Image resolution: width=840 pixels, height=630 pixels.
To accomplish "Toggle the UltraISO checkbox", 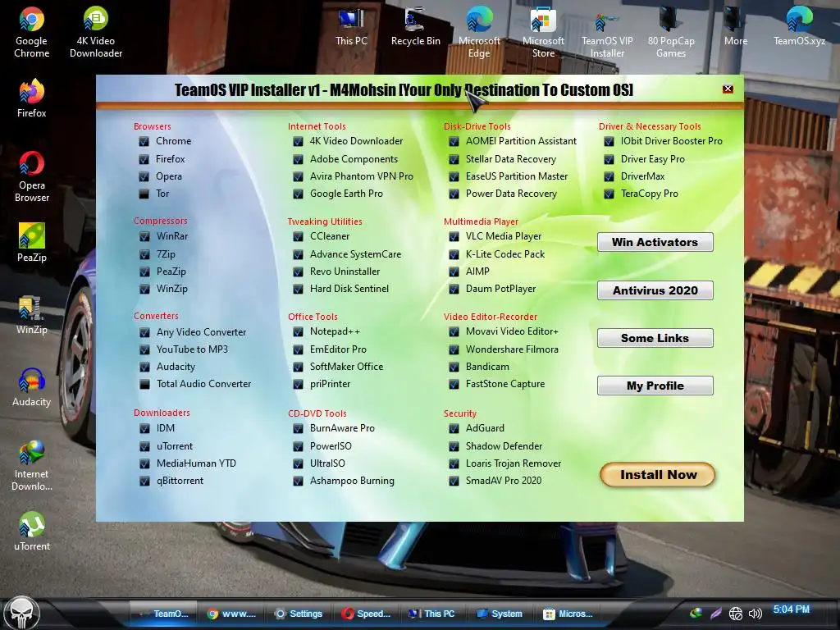I will 298,463.
